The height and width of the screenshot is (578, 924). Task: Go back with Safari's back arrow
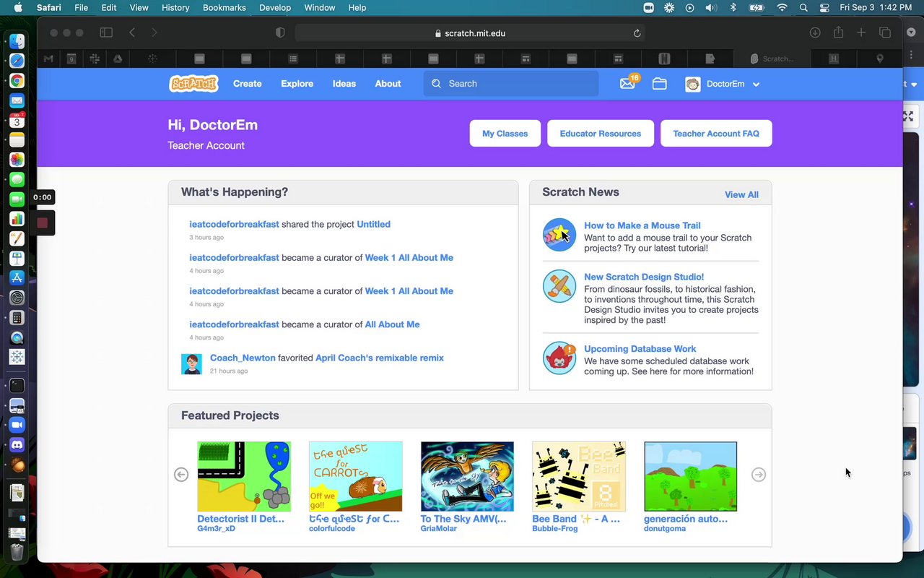tap(132, 33)
